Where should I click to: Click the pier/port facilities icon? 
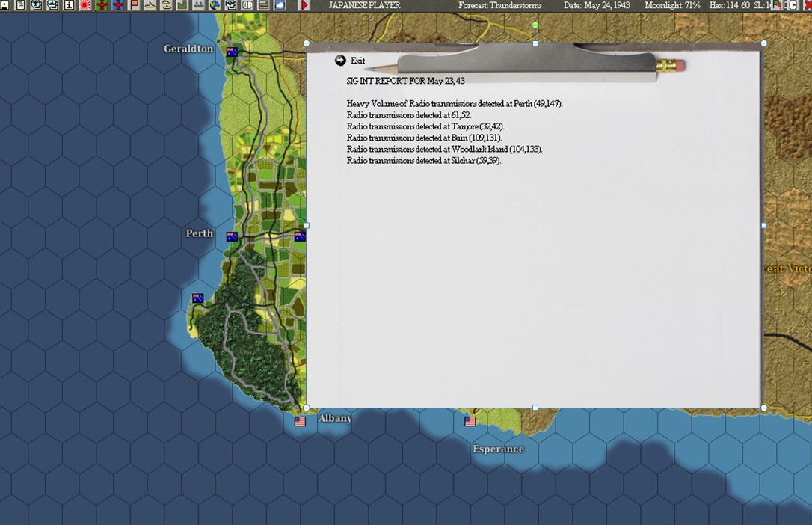[200, 5]
